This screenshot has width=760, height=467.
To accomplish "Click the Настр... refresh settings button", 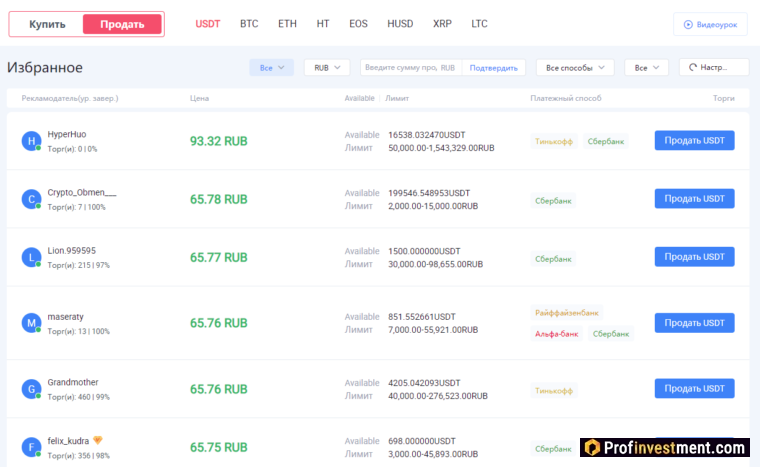I will (x=714, y=67).
